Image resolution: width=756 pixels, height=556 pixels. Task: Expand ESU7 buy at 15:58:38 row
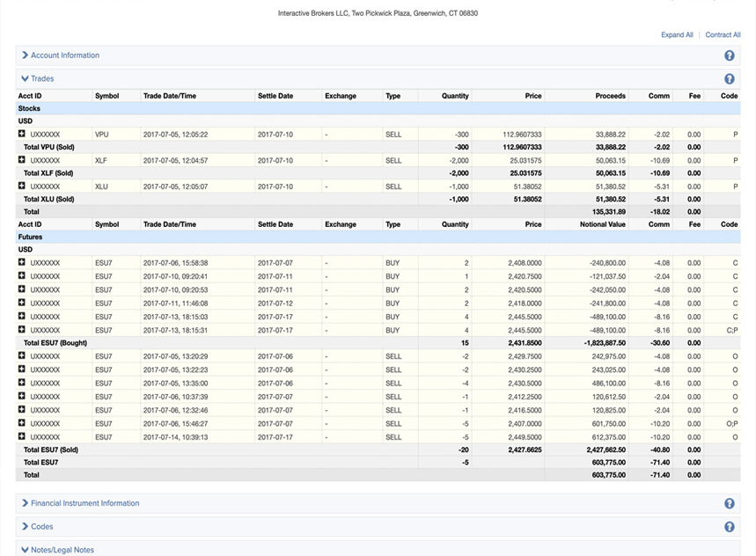[22, 262]
